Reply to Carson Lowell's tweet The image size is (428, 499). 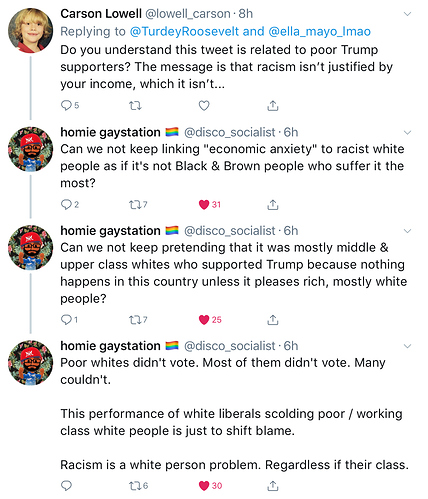66,106
